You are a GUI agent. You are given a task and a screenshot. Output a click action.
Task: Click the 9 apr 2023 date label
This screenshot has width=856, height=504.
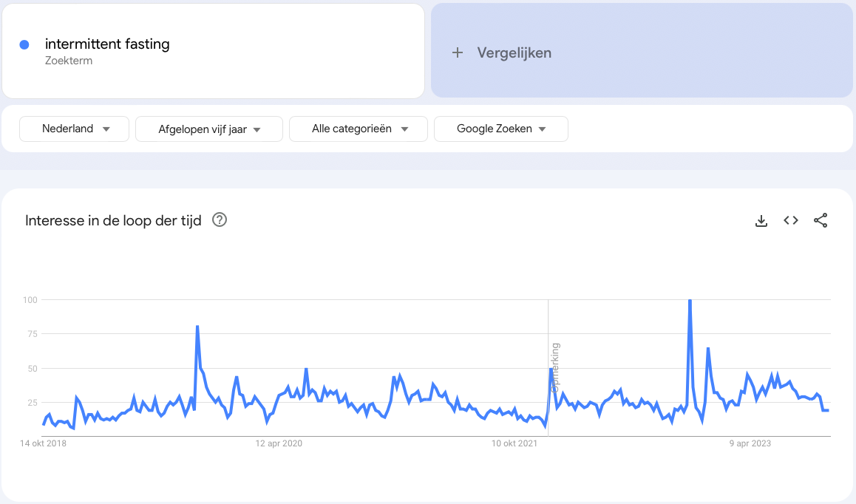point(749,443)
